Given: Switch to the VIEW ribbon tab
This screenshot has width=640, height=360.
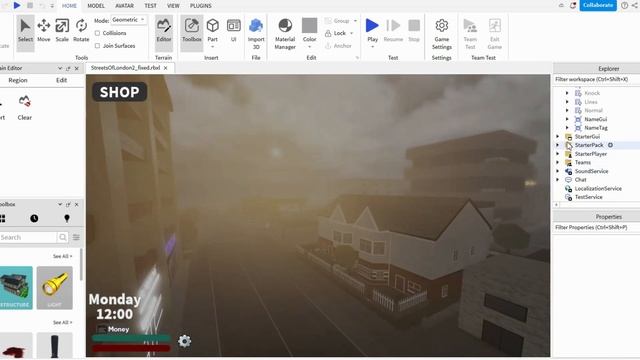Looking at the screenshot, I should (x=173, y=6).
